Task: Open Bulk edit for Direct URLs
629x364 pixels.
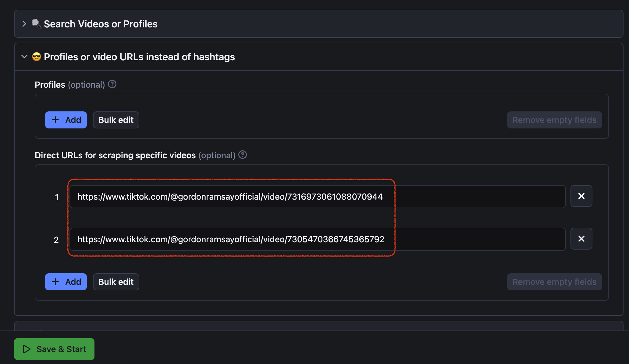Action: 116,282
